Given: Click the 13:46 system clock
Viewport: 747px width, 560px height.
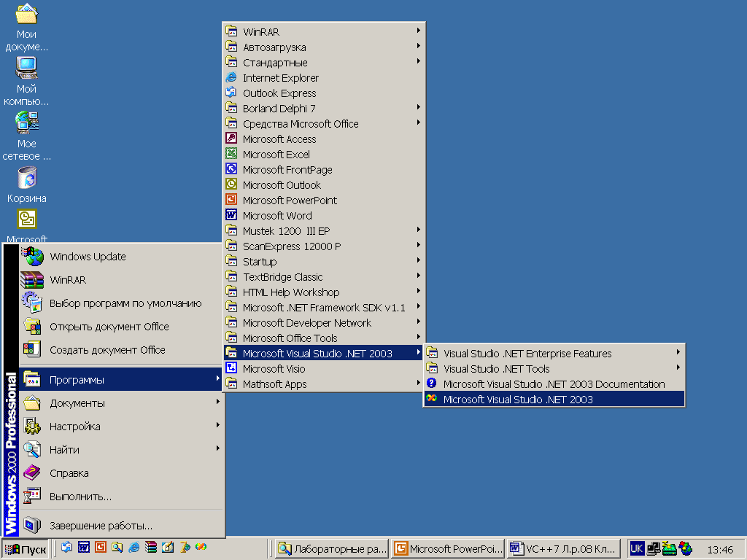Looking at the screenshot, I should (720, 550).
